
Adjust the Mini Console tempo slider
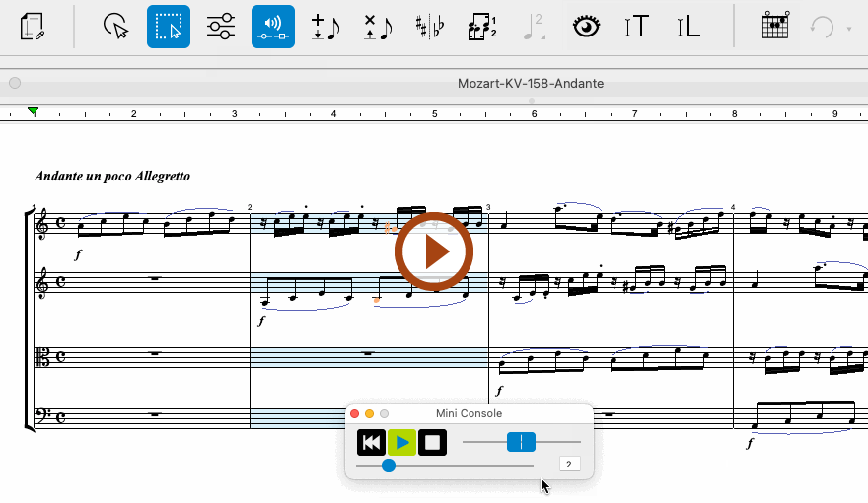pyautogui.click(x=522, y=442)
